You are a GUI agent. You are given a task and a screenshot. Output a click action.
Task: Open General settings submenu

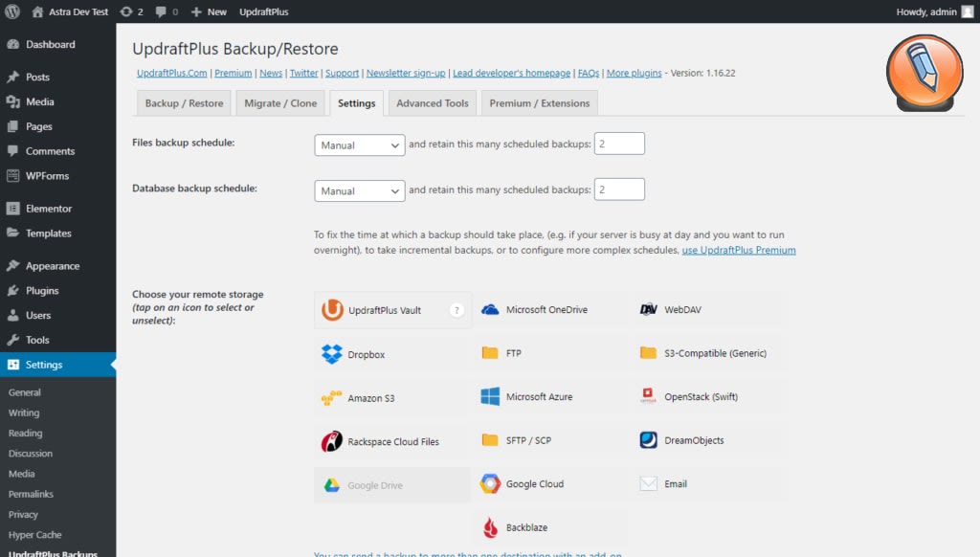24,392
